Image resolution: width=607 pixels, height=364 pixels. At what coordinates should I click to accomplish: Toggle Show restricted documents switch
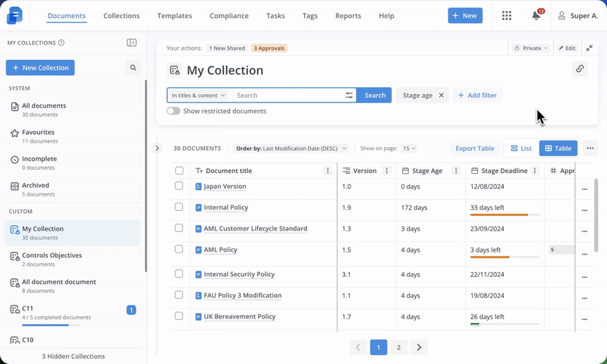pos(174,111)
